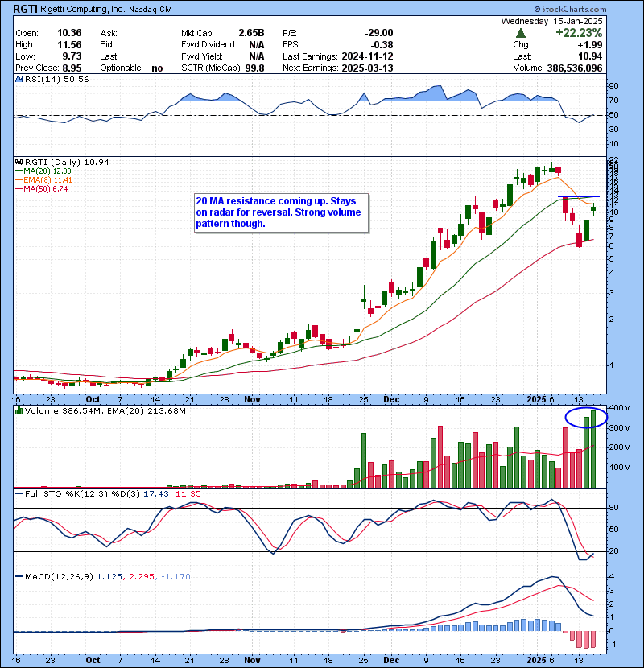Click the Last Earnings date 2024-11-12
Screen dimensions: 644x668
coord(367,56)
